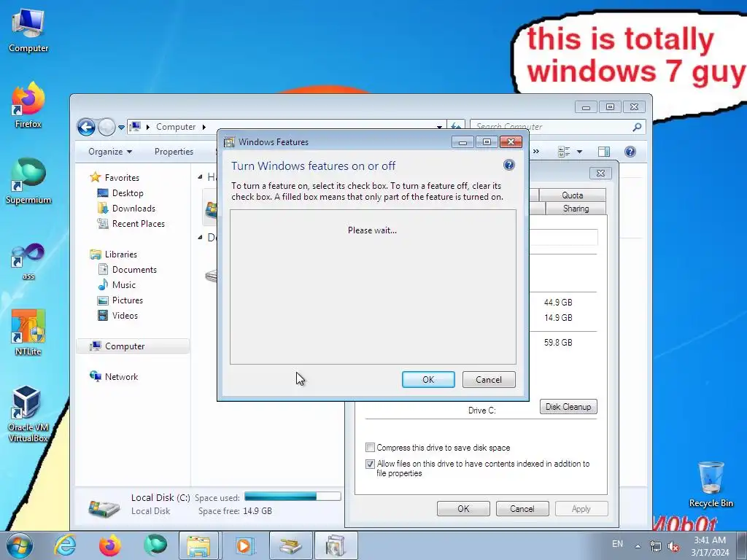Click Apply in drive properties dialog
This screenshot has width=747, height=560.
(x=581, y=508)
